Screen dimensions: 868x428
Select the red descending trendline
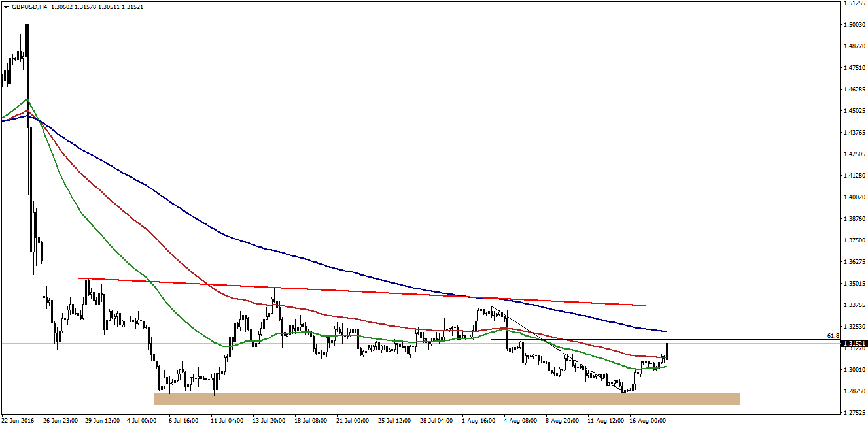[x=362, y=291]
